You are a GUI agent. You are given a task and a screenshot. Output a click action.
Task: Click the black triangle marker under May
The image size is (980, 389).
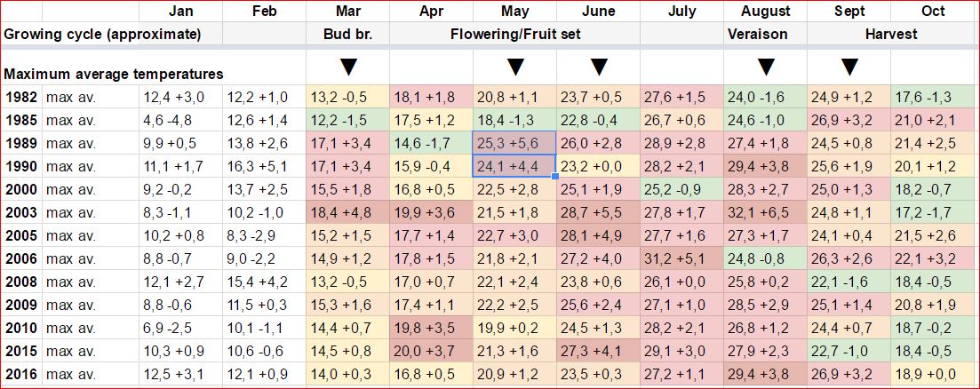click(x=514, y=67)
